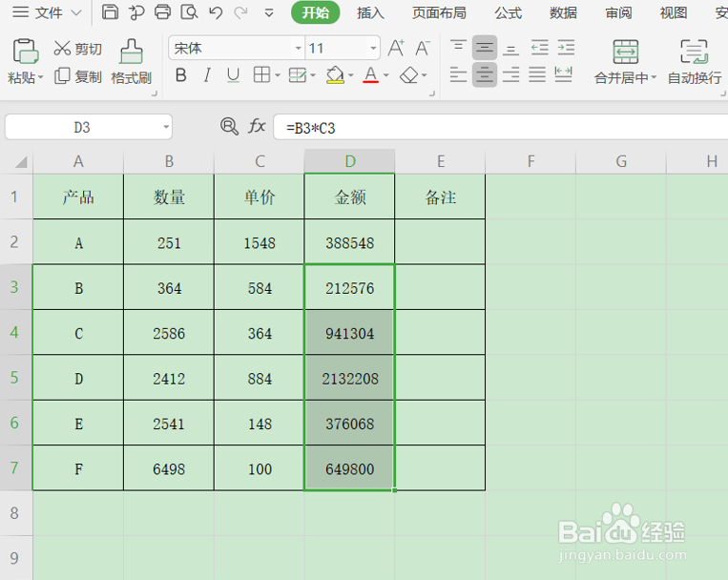Select the column B header
728x580 pixels.
169,161
